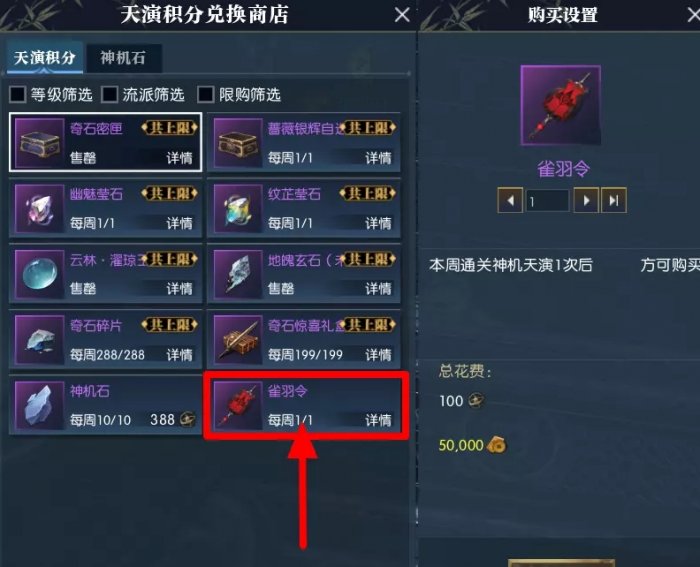View 详情 of 蔷薇银辉 box

point(378,158)
